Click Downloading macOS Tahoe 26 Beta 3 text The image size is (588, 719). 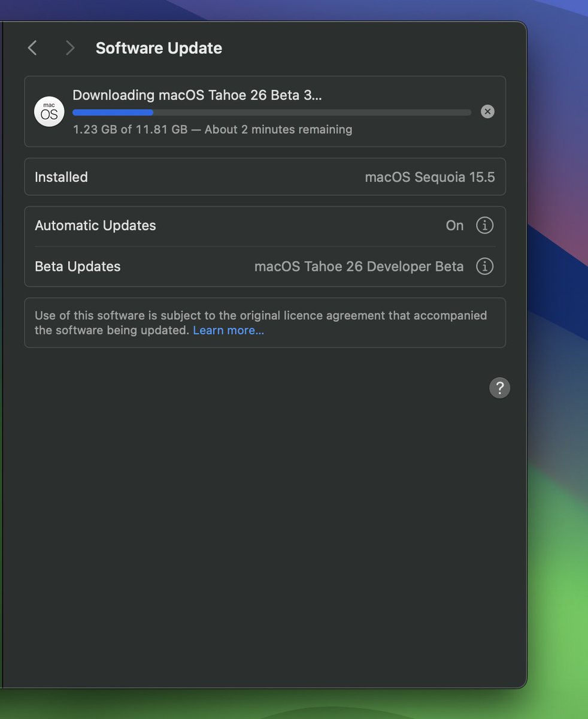(x=197, y=95)
